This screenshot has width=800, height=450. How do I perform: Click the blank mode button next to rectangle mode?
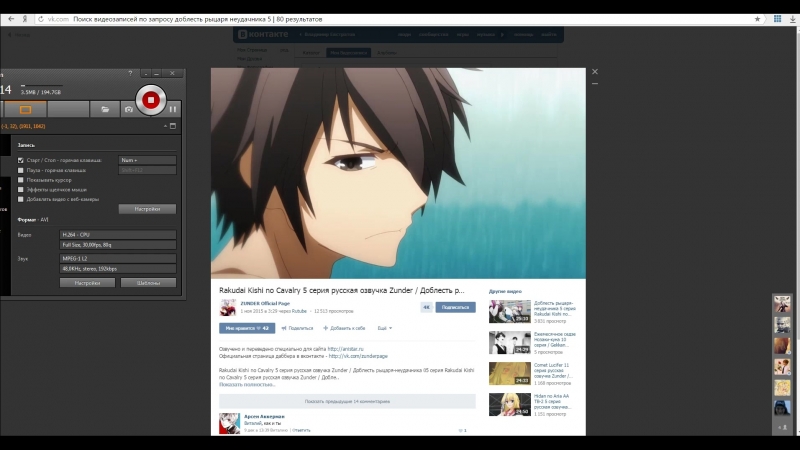pyautogui.click(x=68, y=109)
